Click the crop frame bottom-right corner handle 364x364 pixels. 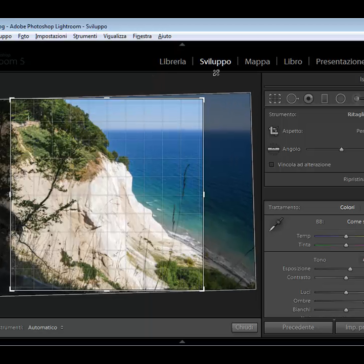click(202, 289)
